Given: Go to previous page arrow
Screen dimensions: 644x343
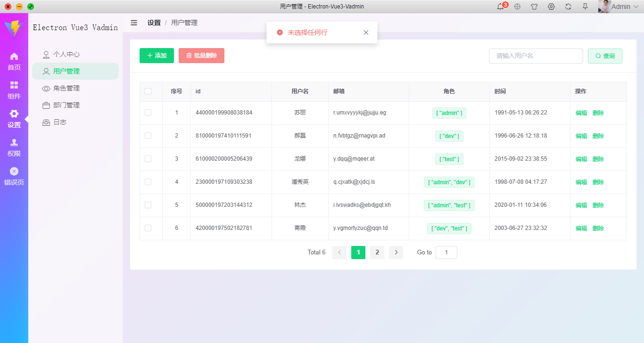Looking at the screenshot, I should point(339,253).
